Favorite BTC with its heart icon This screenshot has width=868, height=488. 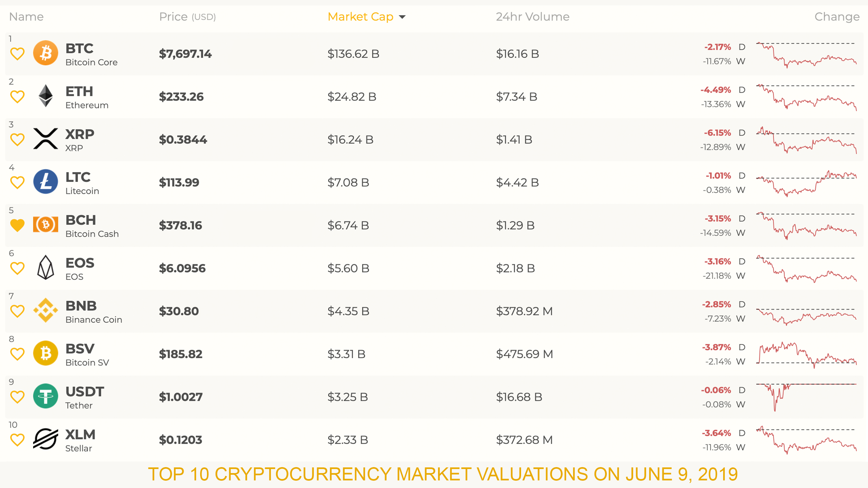[17, 54]
